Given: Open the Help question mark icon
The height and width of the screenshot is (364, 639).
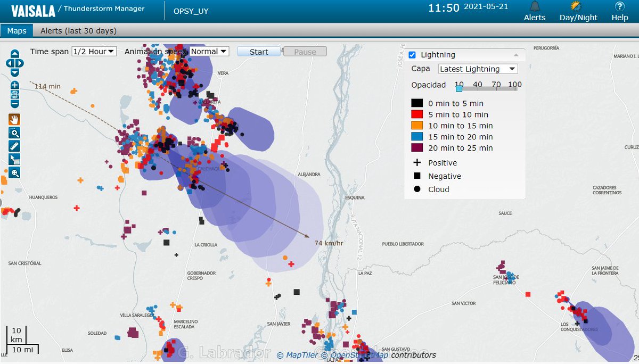Looking at the screenshot, I should [619, 6].
